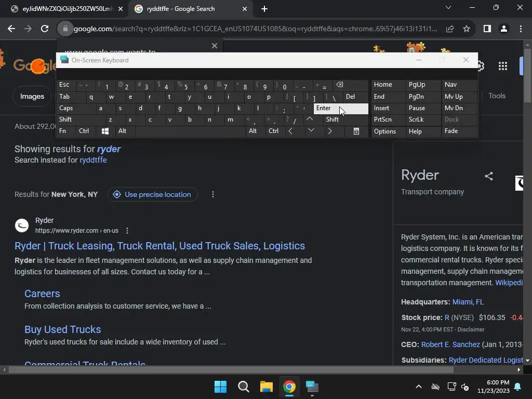Image resolution: width=532 pixels, height=399 pixels.
Task: Toggle left Ctrl key on keyboard
Action: (86, 131)
